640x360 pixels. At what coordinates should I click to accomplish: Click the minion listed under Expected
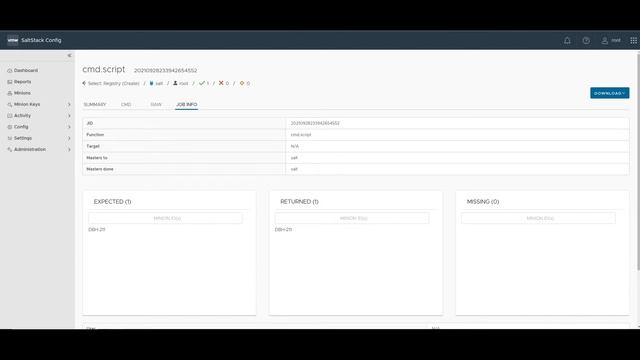(97, 230)
